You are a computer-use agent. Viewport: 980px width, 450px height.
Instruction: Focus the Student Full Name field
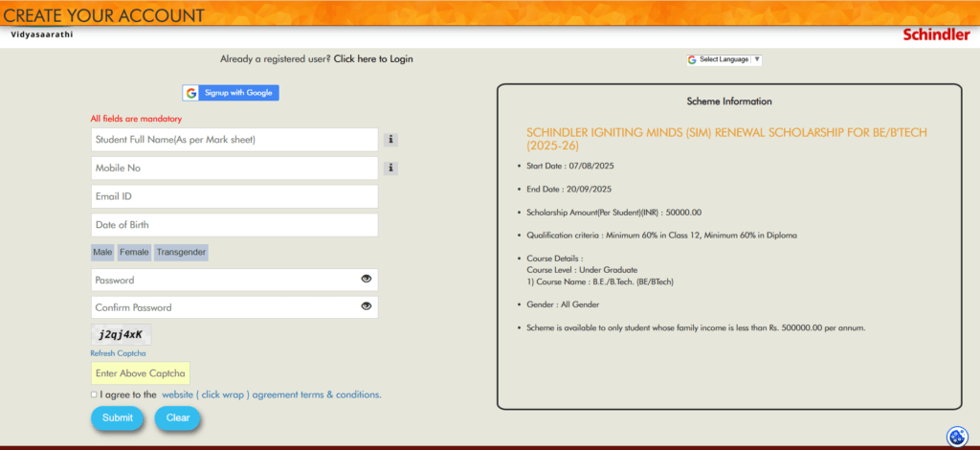[234, 140]
